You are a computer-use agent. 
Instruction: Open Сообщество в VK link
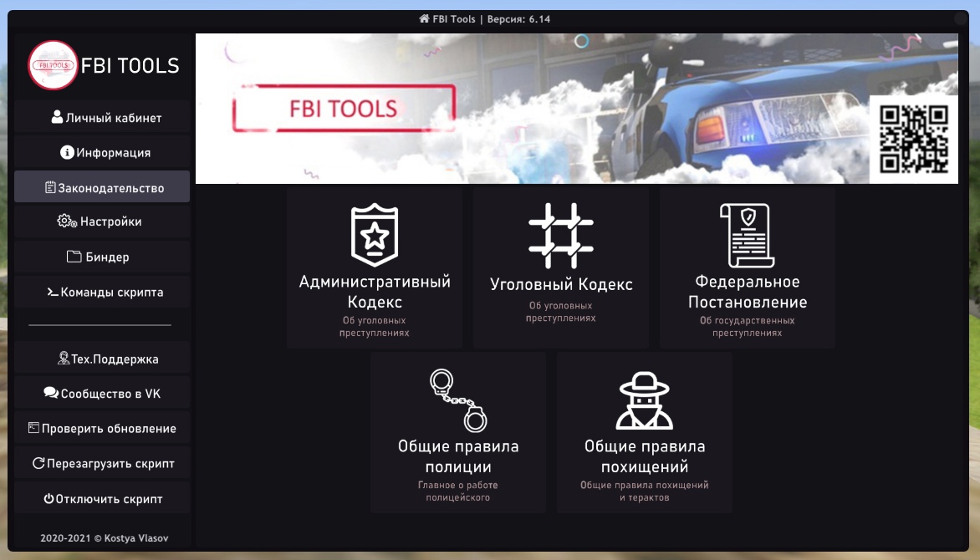click(102, 393)
